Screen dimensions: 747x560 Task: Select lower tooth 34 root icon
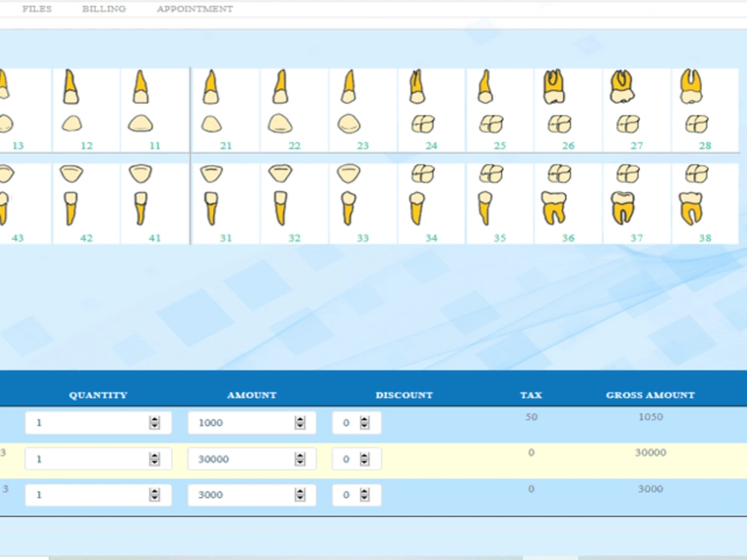417,208
